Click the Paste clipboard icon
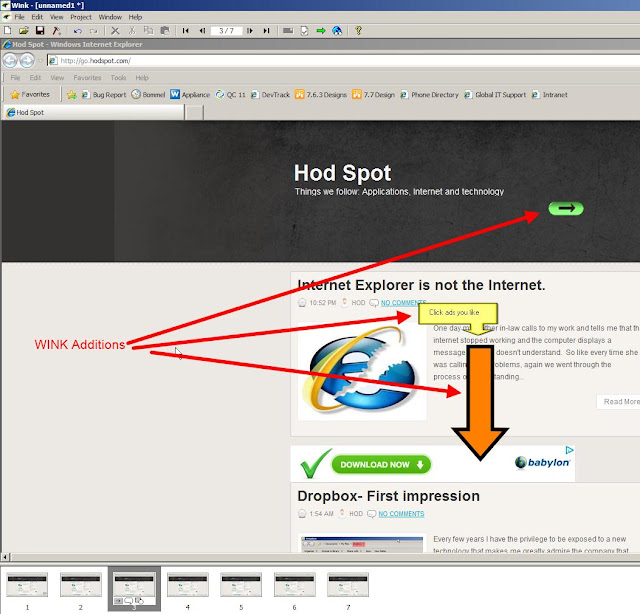The image size is (640, 614). 165,31
